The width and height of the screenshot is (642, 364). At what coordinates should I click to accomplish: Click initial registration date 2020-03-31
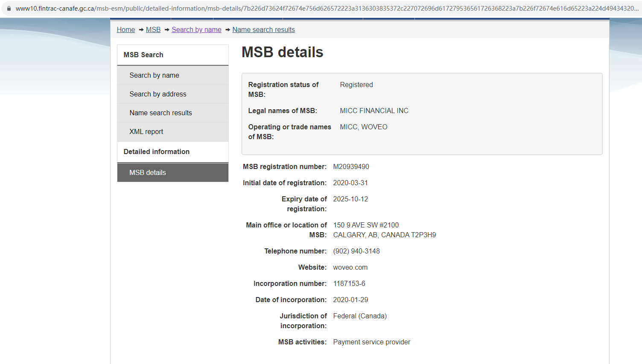click(350, 183)
